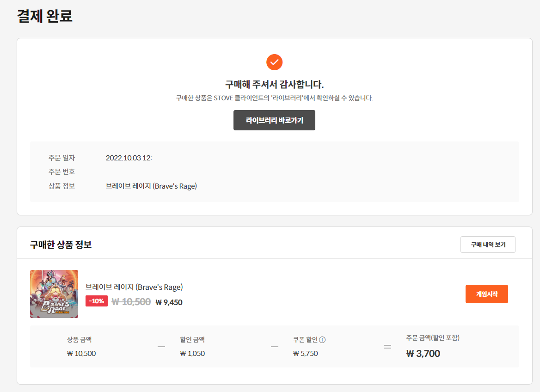The width and height of the screenshot is (540, 392).
Task: Click the equals sign before order total
Action: [x=387, y=347]
